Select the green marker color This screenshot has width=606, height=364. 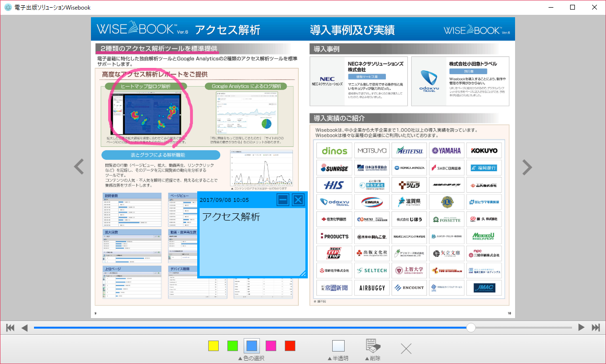233,346
